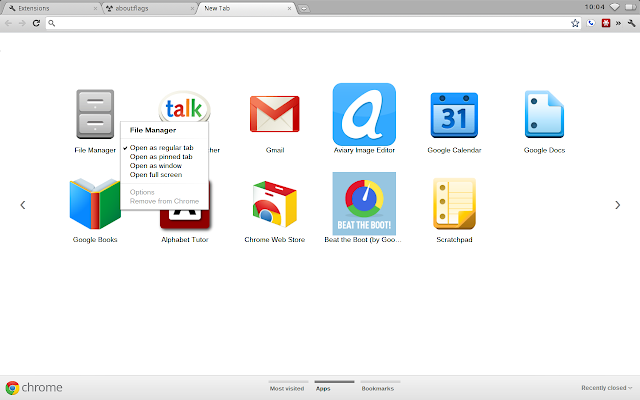This screenshot has width=640, height=400.
Task: Click the Chrome Web Store label
Action: 275,240
